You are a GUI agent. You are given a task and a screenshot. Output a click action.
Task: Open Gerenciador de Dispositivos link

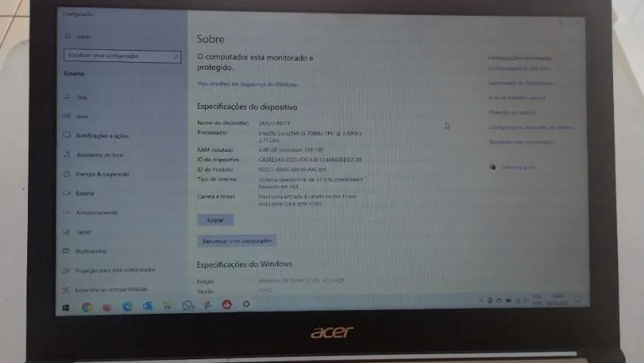click(x=520, y=83)
